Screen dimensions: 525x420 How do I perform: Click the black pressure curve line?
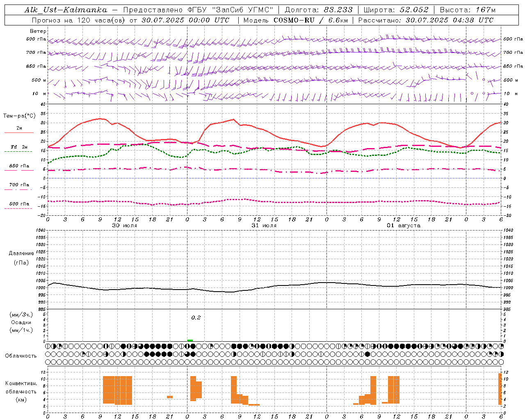click(x=274, y=286)
